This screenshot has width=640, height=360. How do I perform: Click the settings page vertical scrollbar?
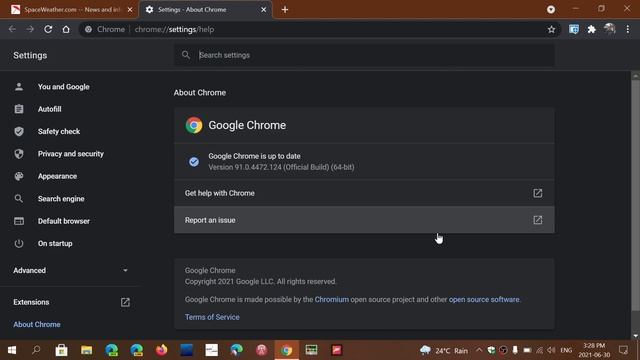coord(636,196)
